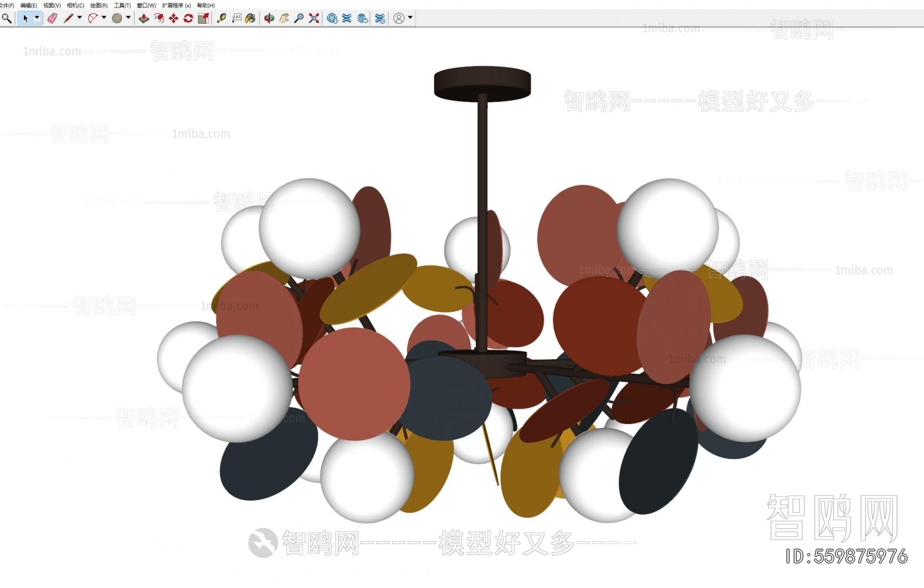This screenshot has height=588, width=924.
Task: Select the Orbit tool
Action: click(x=269, y=18)
